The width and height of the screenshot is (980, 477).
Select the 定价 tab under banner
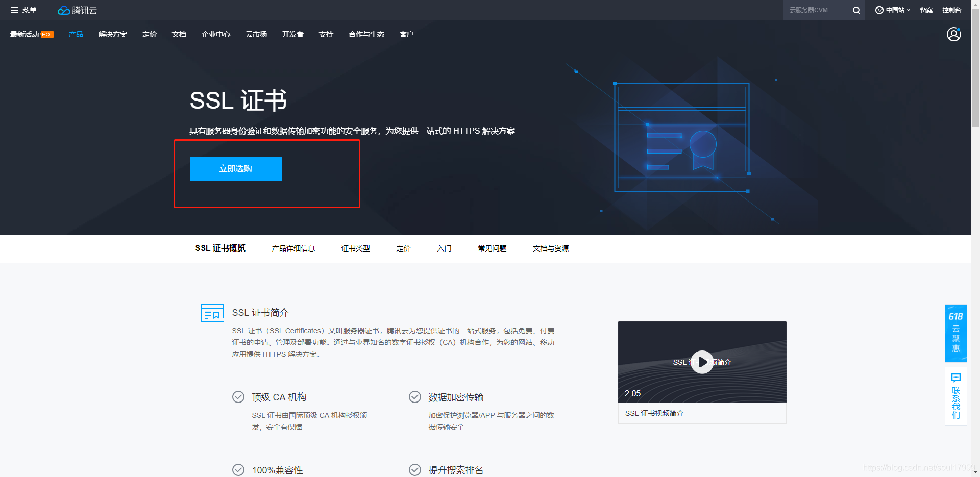403,248
